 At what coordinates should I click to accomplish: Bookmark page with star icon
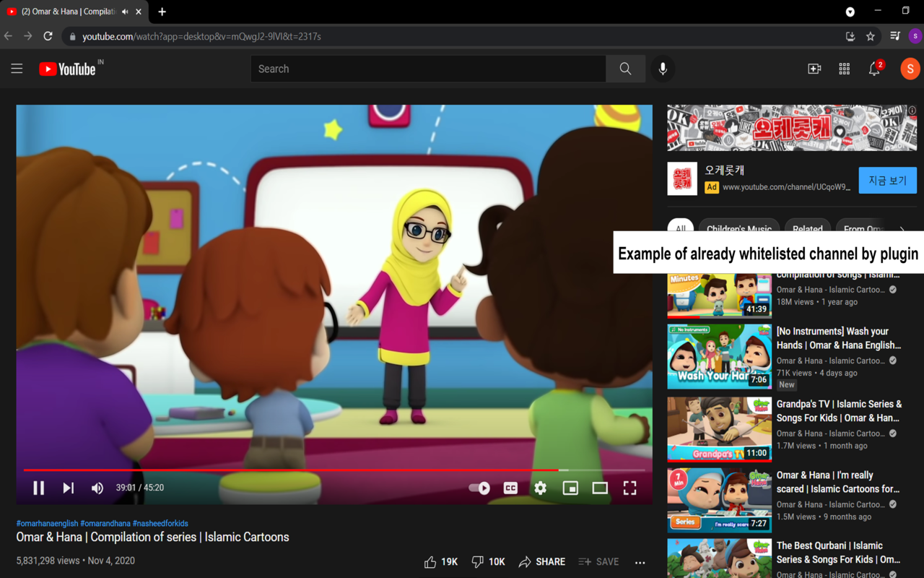click(871, 36)
